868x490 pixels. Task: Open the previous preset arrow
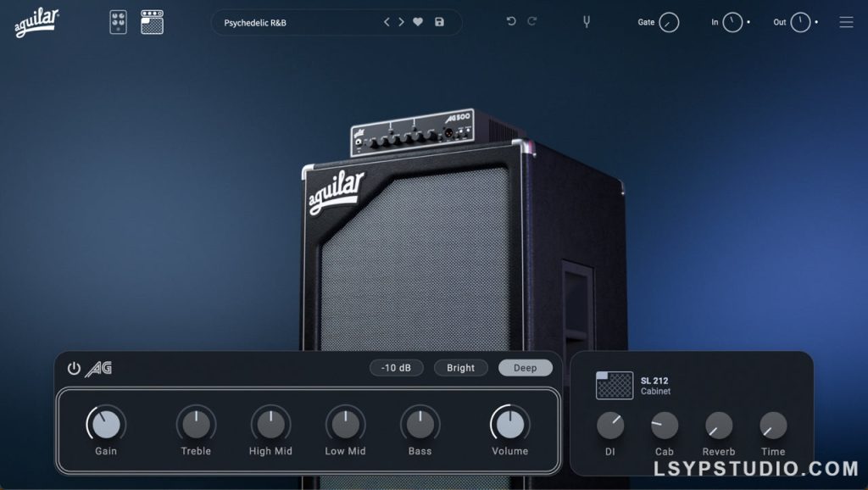(387, 22)
